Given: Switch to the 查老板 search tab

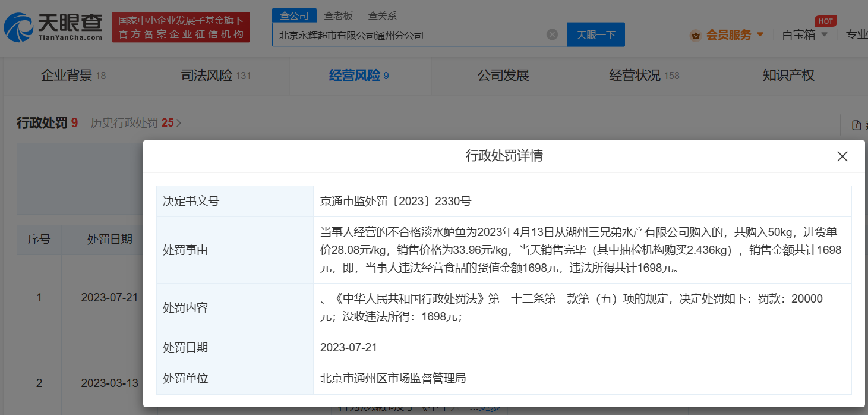Looking at the screenshot, I should pos(337,16).
